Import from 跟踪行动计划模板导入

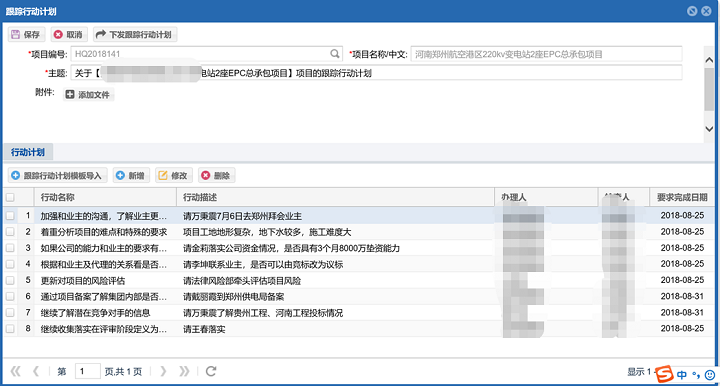tap(57, 175)
